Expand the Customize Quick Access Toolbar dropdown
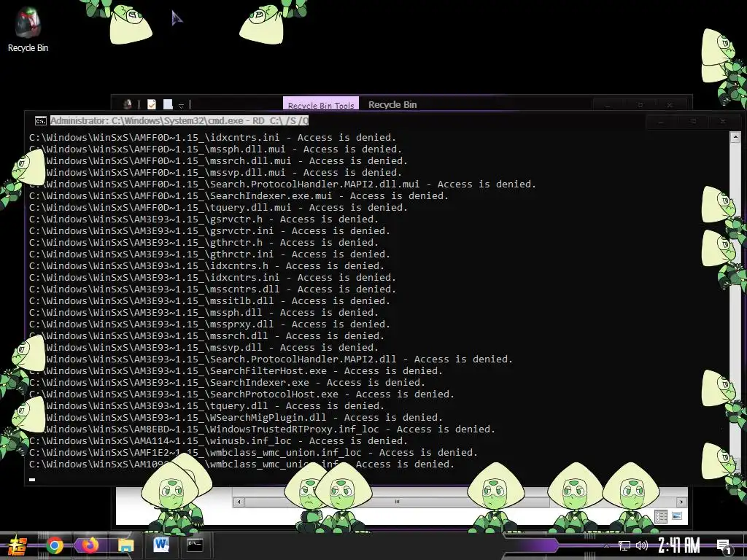The height and width of the screenshot is (560, 747). point(181,105)
